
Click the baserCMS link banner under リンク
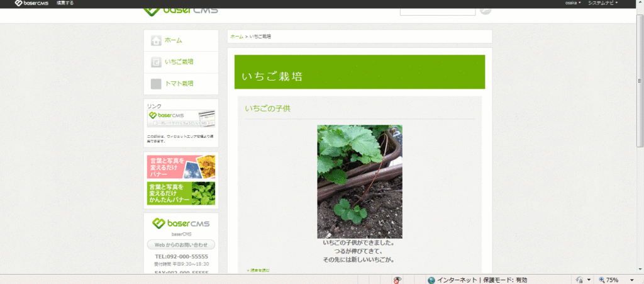pos(181,119)
